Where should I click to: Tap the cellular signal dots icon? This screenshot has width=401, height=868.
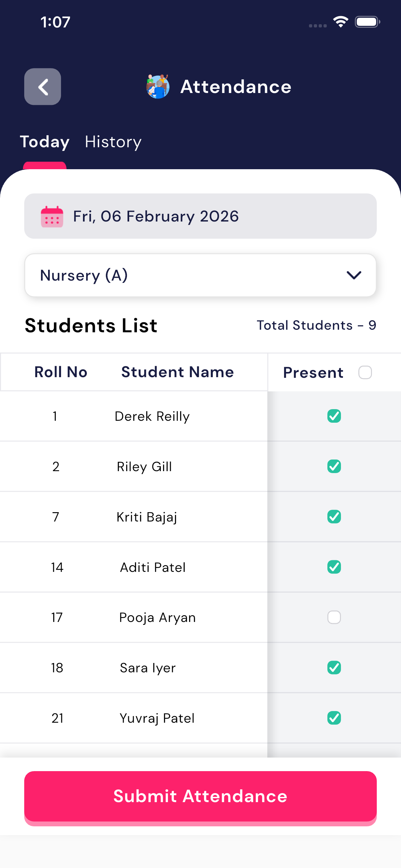tap(317, 26)
